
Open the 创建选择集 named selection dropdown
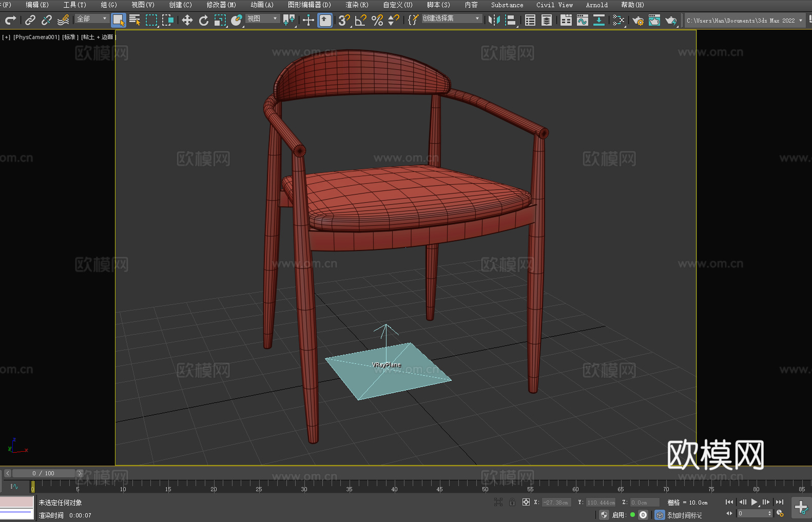pos(452,18)
